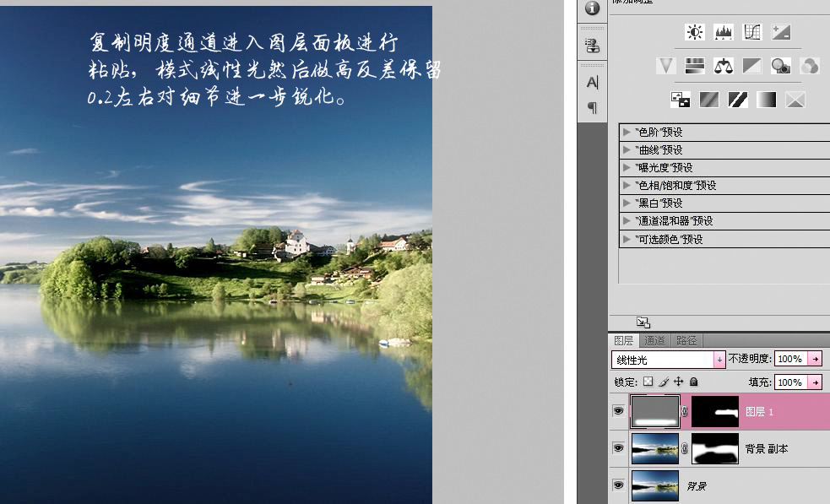Add a Color Balance adjustment

pos(723,66)
